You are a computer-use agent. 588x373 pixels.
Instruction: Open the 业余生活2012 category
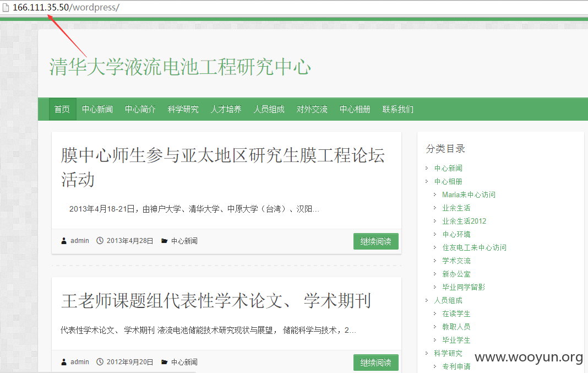coord(464,221)
